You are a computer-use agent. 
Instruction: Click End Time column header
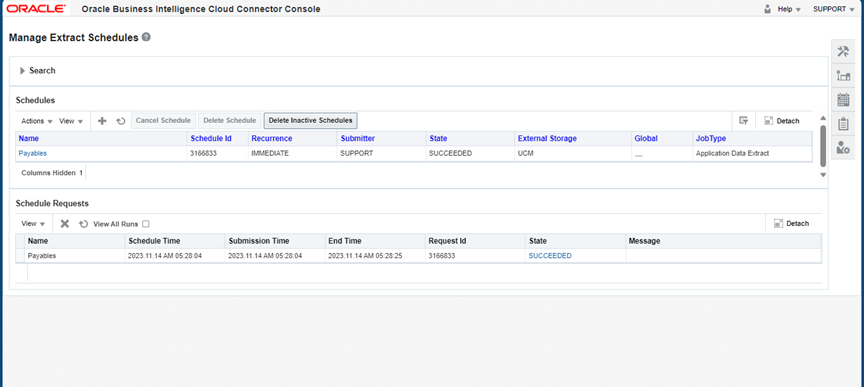344,241
